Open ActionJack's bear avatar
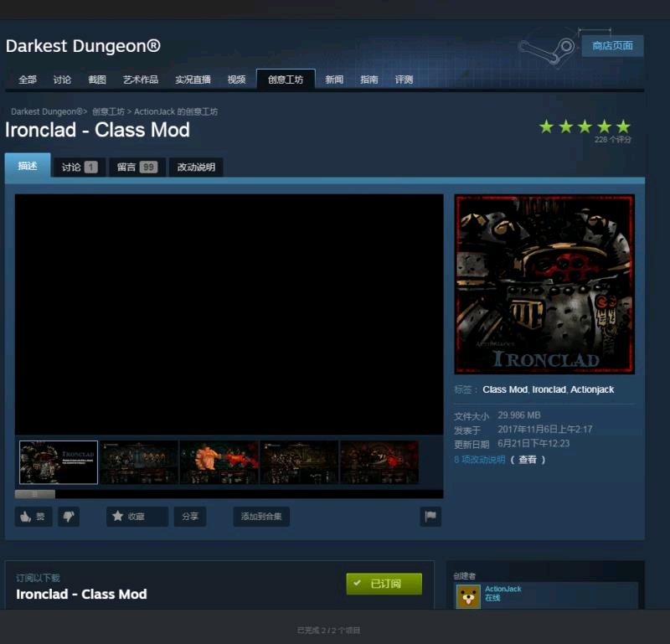Image resolution: width=670 pixels, height=644 pixels. [x=468, y=596]
